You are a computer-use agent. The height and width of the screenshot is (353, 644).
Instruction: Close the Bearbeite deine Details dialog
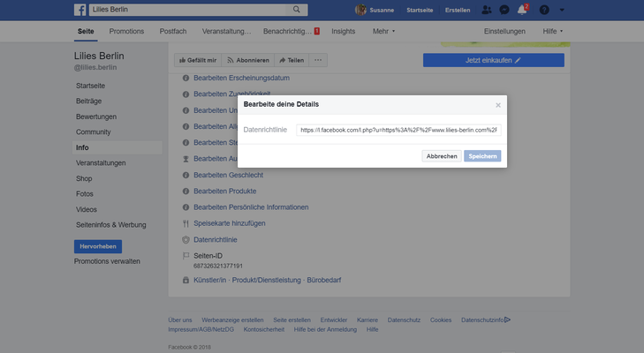click(498, 105)
